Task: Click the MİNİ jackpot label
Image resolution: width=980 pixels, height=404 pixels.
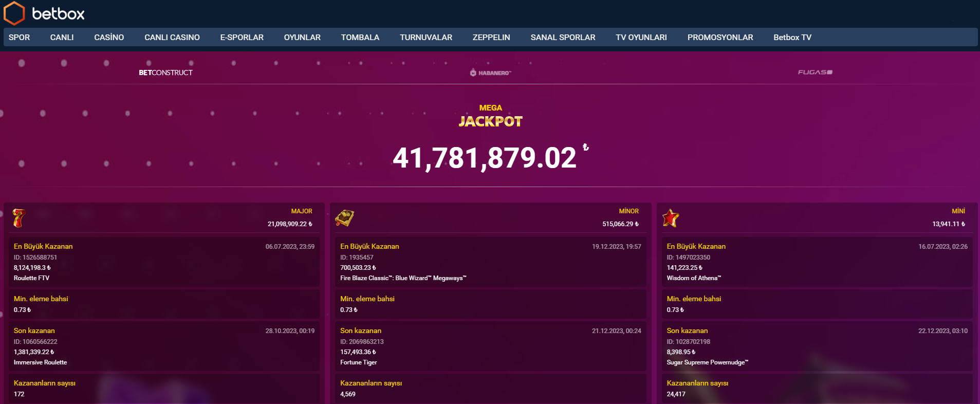Action: 958,211
